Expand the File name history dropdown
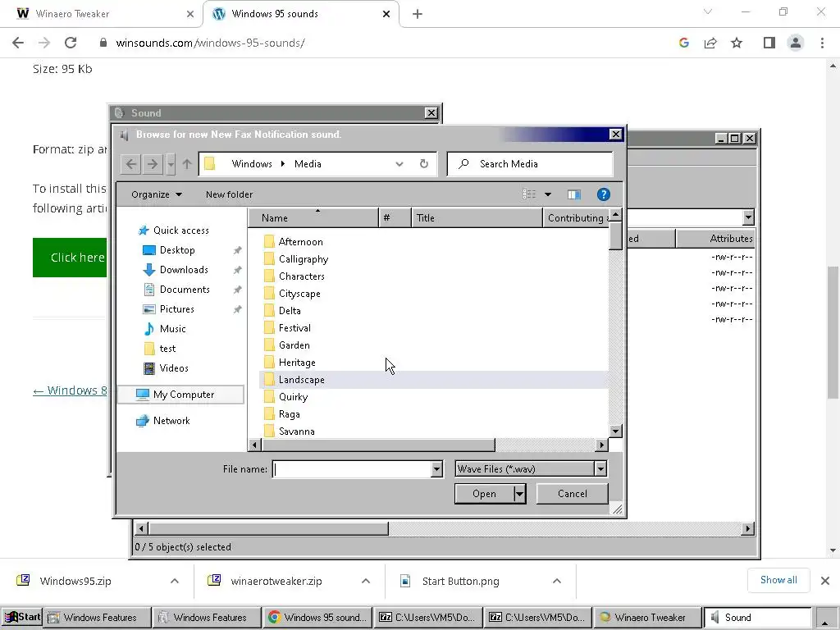840x630 pixels. (x=436, y=469)
